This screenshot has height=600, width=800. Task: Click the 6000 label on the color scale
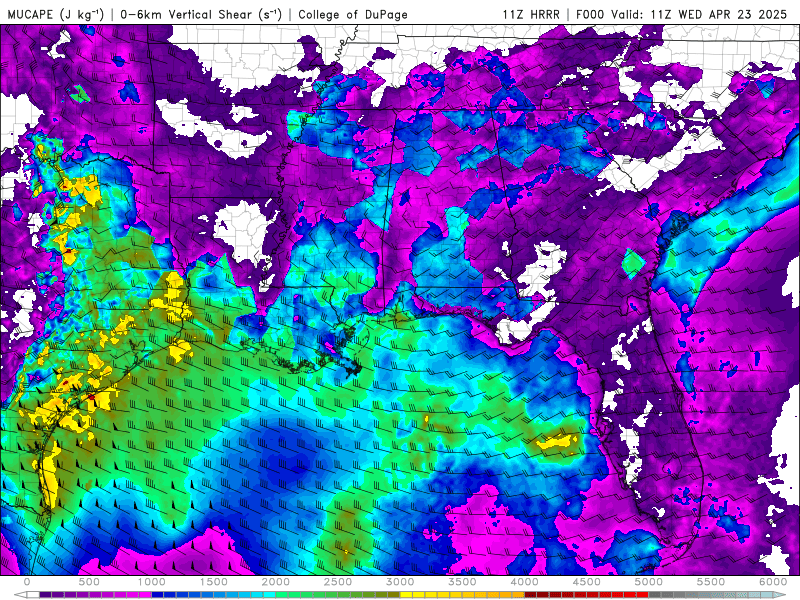pos(773,582)
